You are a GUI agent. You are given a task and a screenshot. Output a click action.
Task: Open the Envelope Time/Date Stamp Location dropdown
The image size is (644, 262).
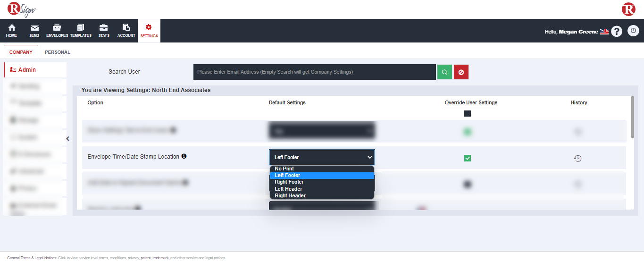point(322,157)
